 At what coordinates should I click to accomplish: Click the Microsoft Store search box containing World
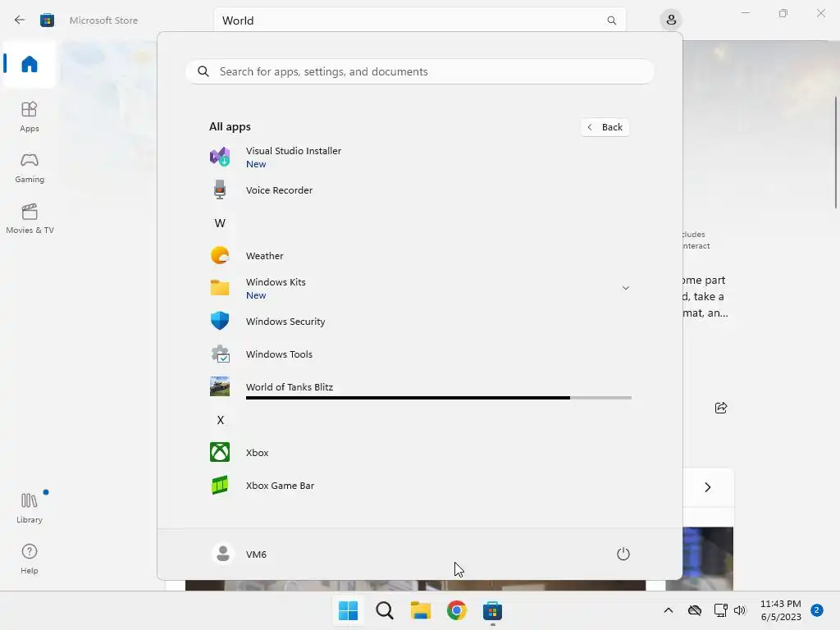click(419, 21)
